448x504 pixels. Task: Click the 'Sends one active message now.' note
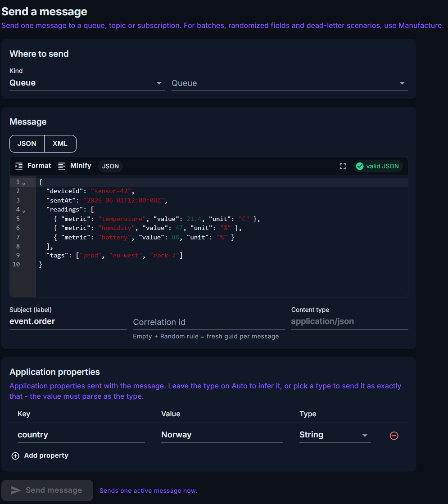coord(148,490)
